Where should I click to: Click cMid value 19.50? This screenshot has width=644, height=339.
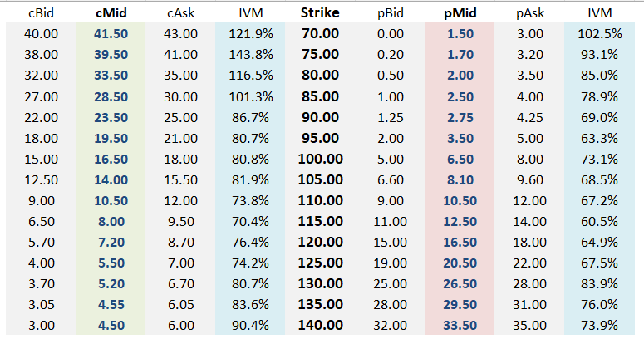coord(111,138)
